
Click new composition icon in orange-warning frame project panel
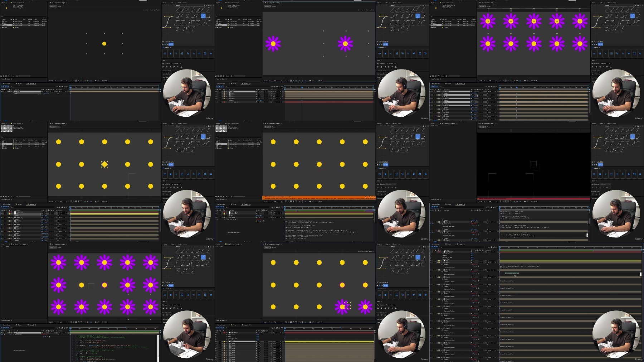[221, 197]
